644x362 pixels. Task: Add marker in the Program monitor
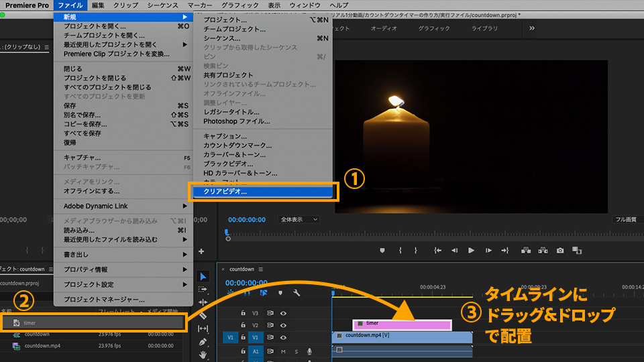pyautogui.click(x=382, y=250)
